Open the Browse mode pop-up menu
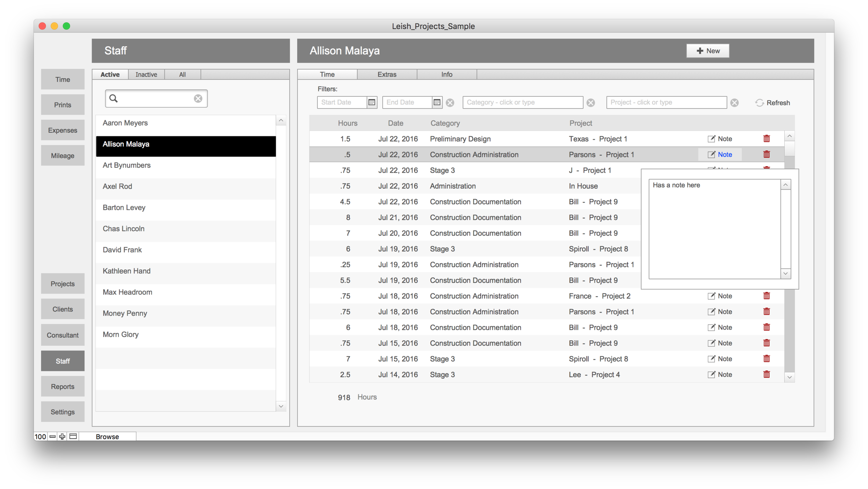Viewport: 868px width, 489px height. (107, 437)
